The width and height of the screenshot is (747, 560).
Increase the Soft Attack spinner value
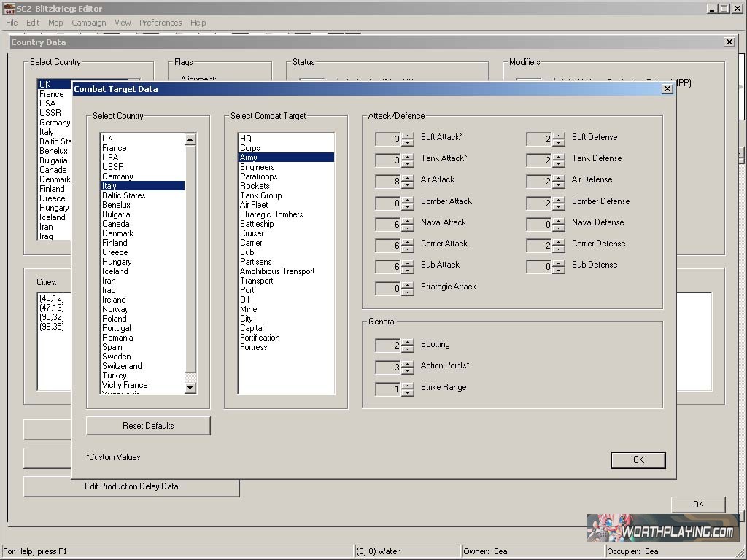pyautogui.click(x=407, y=135)
